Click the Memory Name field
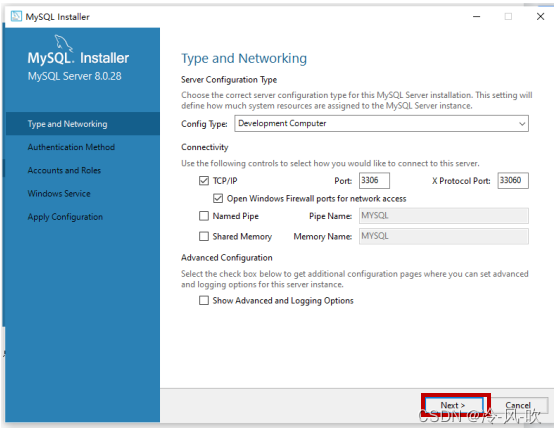Screen dimensions: 557x434 [x=444, y=236]
